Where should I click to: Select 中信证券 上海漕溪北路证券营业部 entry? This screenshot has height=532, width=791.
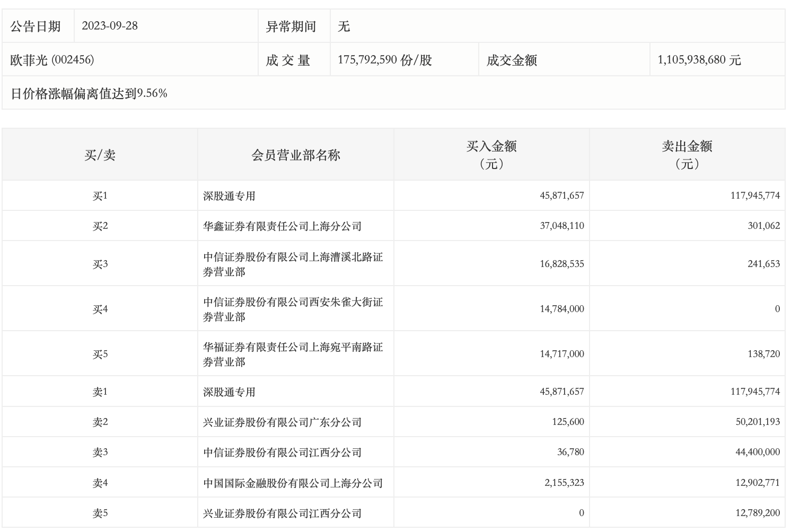[x=293, y=264]
